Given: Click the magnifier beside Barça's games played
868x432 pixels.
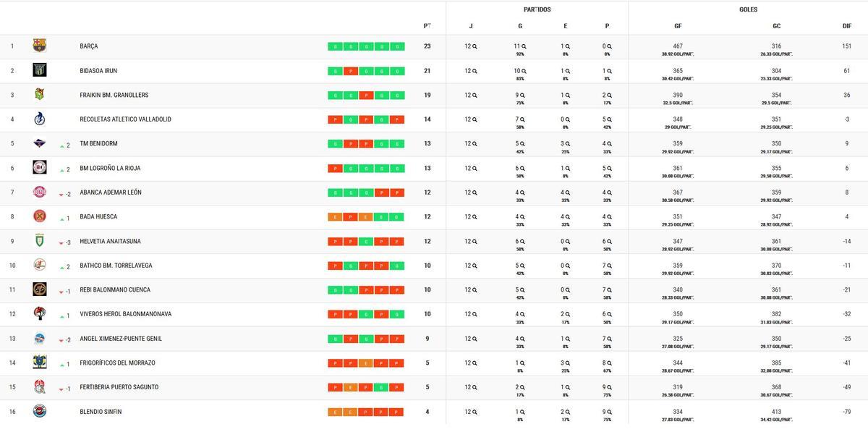Looking at the screenshot, I should (x=476, y=44).
